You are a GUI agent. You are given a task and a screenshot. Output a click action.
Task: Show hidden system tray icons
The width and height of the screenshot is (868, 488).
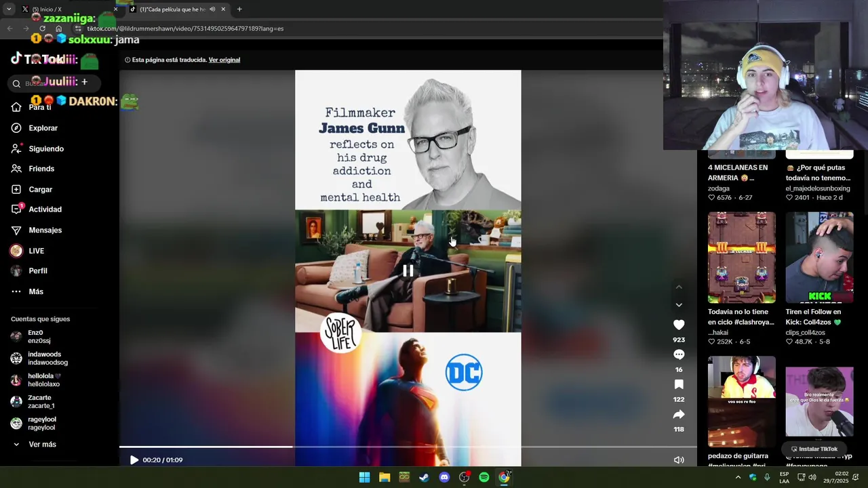738,477
